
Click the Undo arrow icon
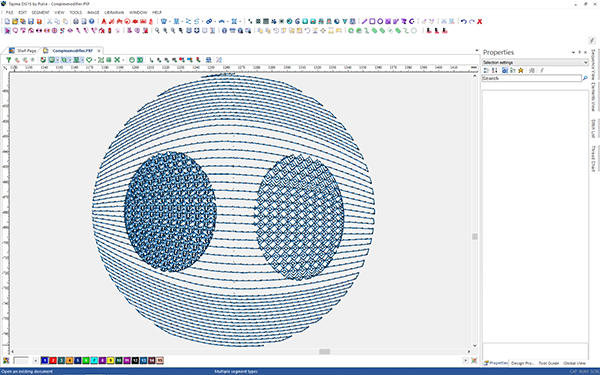(x=463, y=21)
